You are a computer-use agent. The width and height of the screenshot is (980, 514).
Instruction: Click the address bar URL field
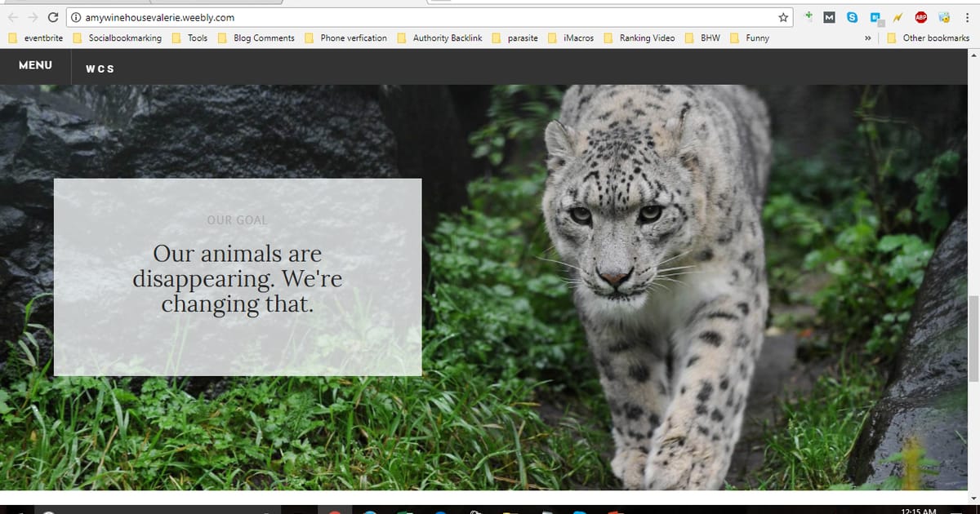click(408, 17)
